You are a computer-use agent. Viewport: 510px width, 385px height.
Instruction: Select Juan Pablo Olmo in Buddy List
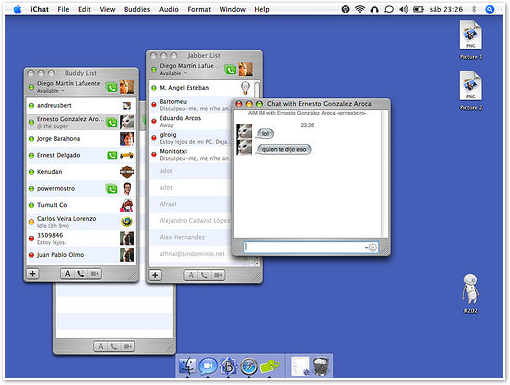(81, 255)
